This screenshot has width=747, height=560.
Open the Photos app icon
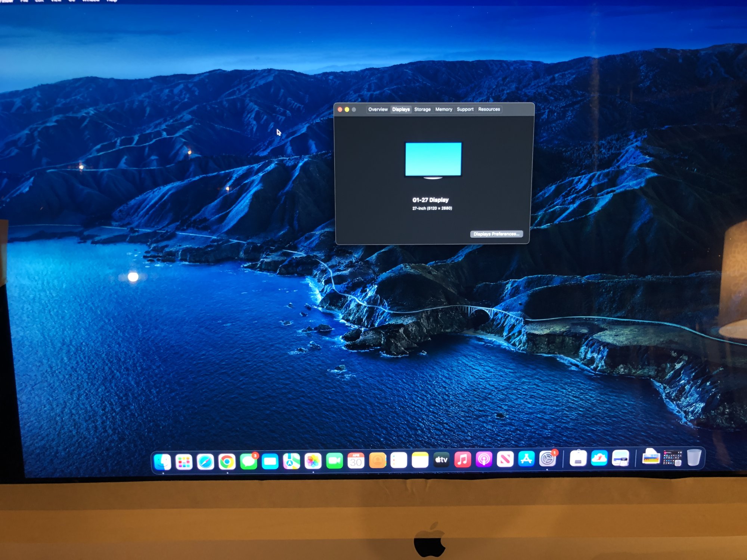coord(313,461)
